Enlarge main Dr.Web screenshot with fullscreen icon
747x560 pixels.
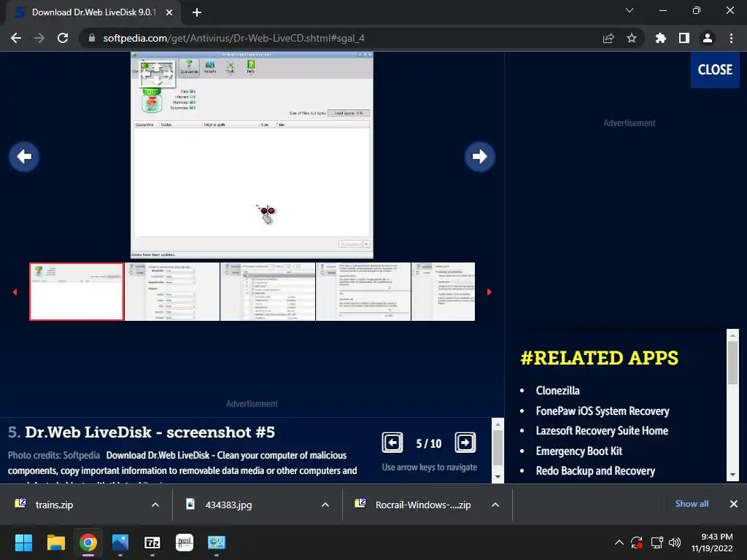(x=158, y=74)
